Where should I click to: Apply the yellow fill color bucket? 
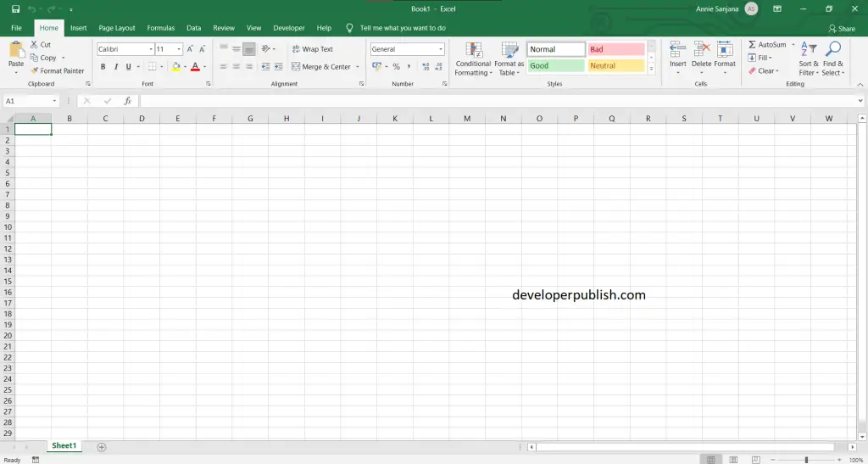[176, 67]
